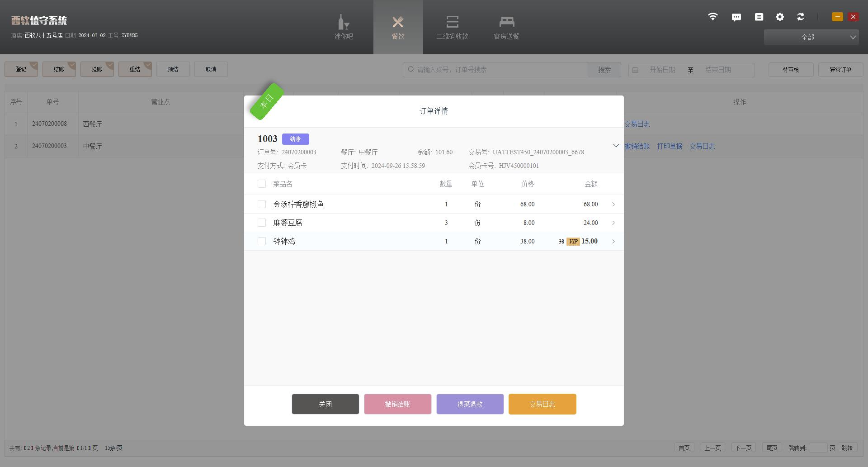Viewport: 868px width, 467px height.
Task: Open the chat messages icon
Action: pos(736,17)
